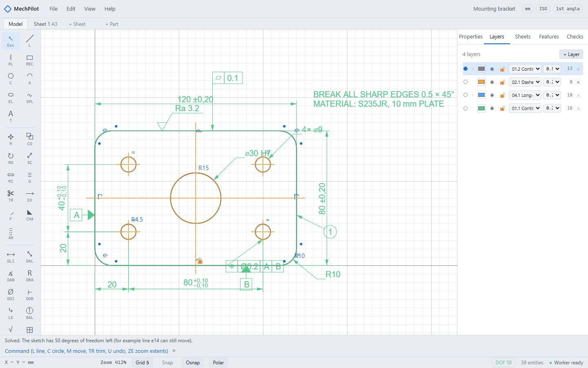This screenshot has height=368, width=588.
Task: Open the View menu
Action: (90, 9)
